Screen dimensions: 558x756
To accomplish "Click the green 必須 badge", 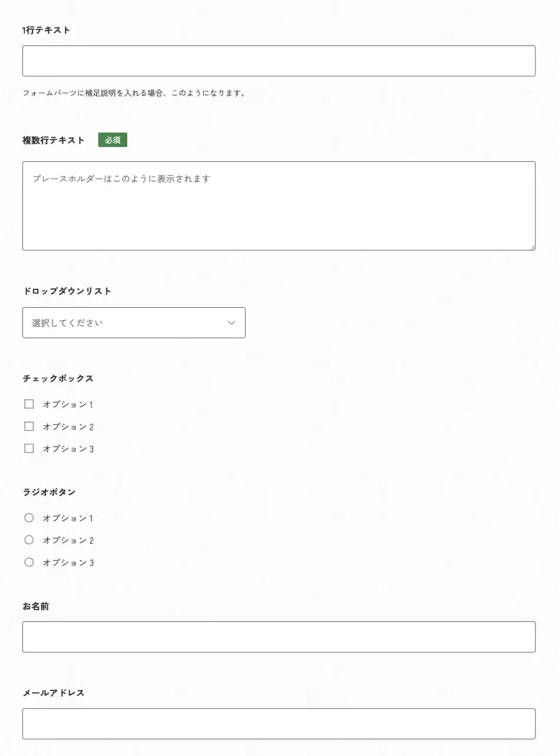I will 112,140.
